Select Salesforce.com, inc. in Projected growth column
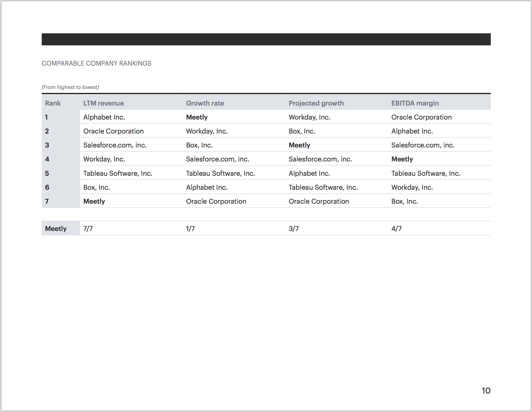 point(320,159)
